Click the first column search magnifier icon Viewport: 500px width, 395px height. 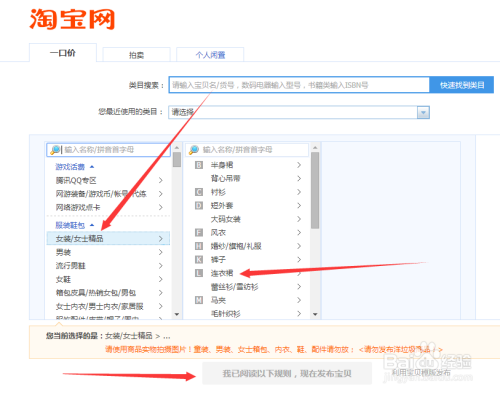(x=55, y=150)
